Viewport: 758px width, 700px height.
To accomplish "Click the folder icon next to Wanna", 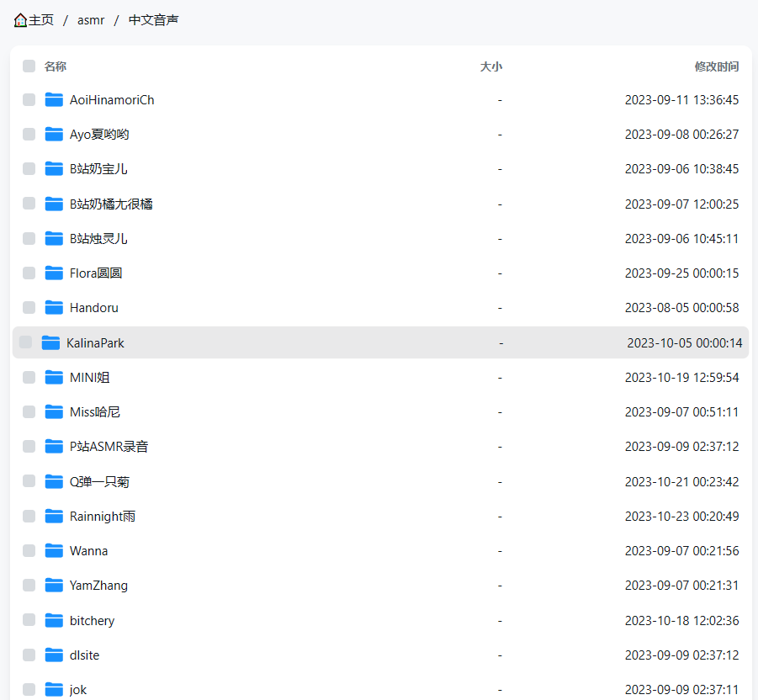I will coord(55,551).
